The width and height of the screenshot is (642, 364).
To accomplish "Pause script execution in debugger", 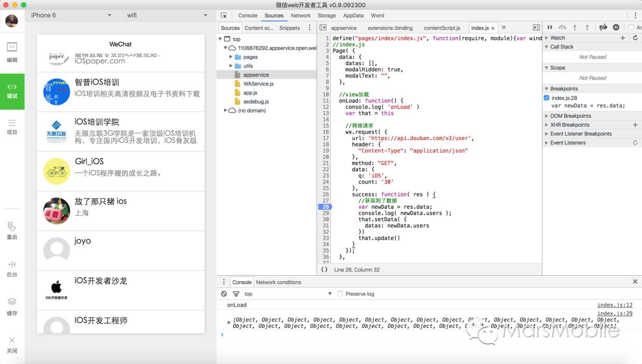I will [550, 27].
